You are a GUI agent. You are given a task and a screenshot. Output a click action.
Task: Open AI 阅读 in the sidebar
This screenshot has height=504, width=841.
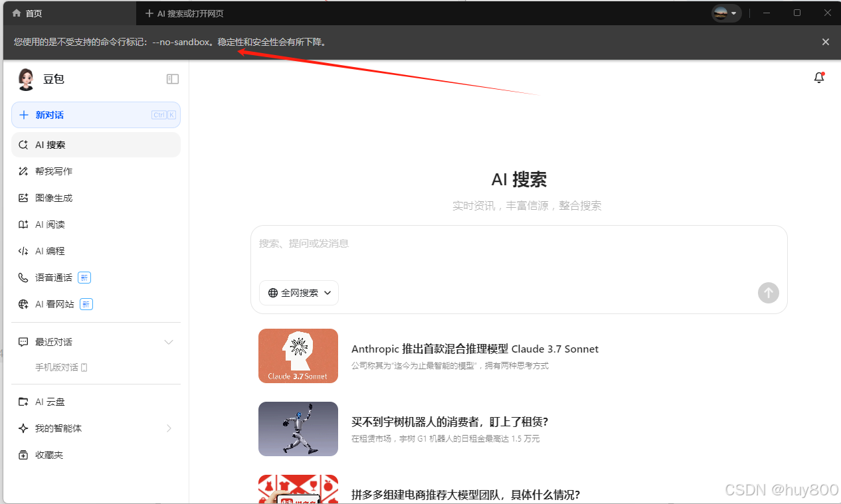(96, 224)
